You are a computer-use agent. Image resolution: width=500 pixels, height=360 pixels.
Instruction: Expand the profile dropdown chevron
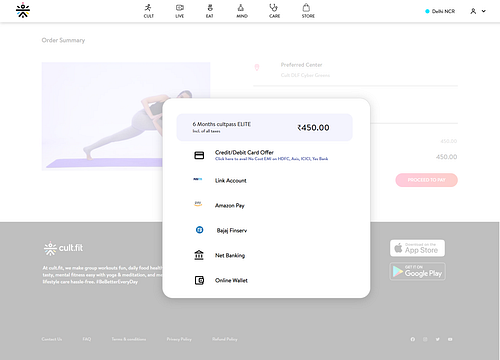pos(484,11)
